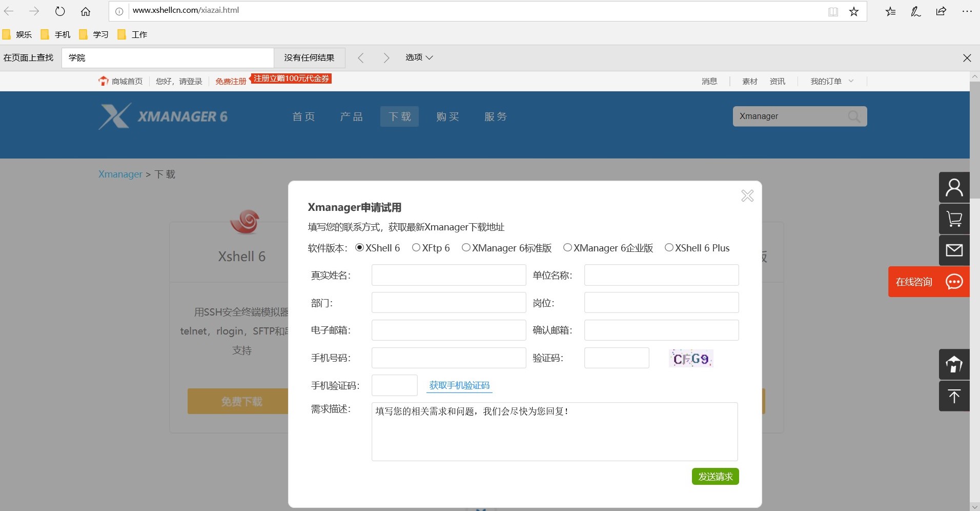
Task: Open the 资讯 link
Action: [x=778, y=81]
